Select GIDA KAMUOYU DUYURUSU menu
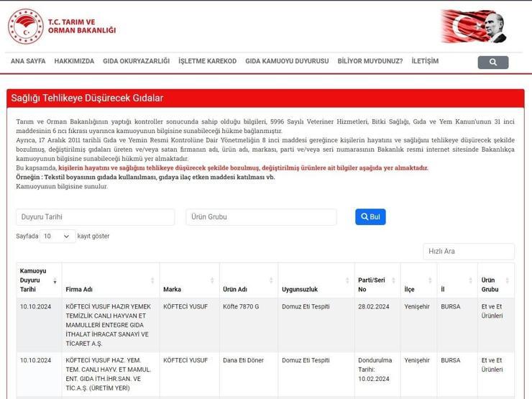 coord(287,61)
